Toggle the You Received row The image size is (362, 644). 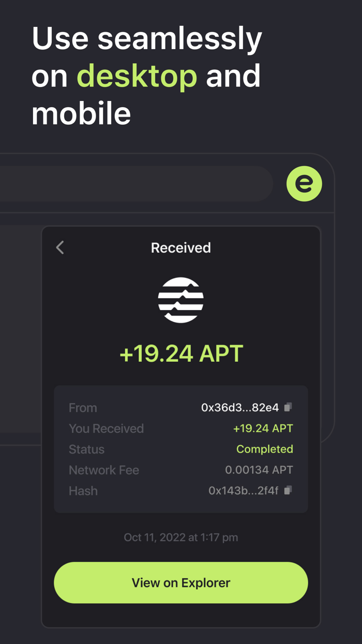[180, 428]
